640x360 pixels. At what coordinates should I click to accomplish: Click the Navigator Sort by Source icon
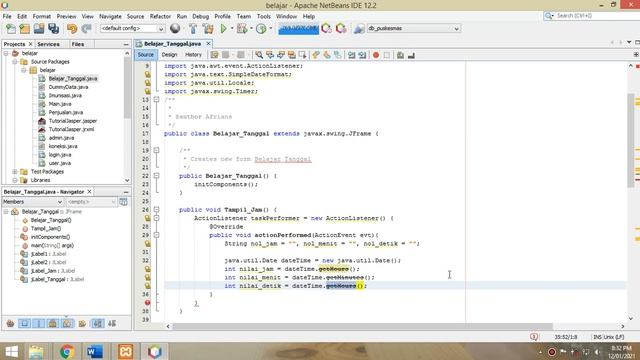click(x=112, y=324)
